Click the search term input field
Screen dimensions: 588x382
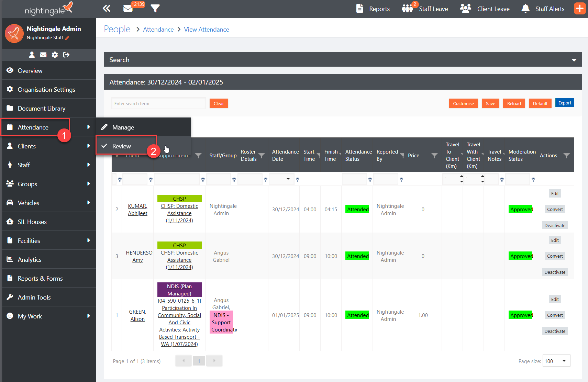click(158, 103)
